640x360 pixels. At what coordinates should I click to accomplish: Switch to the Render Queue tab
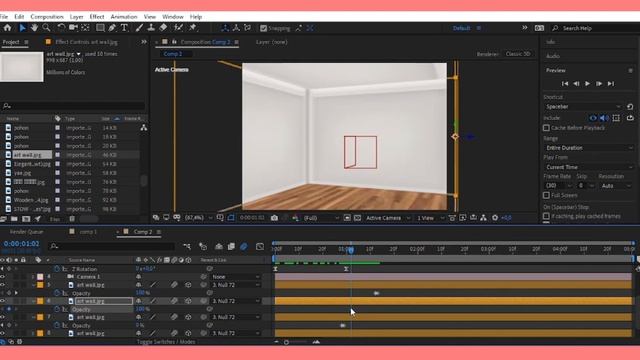pos(27,232)
